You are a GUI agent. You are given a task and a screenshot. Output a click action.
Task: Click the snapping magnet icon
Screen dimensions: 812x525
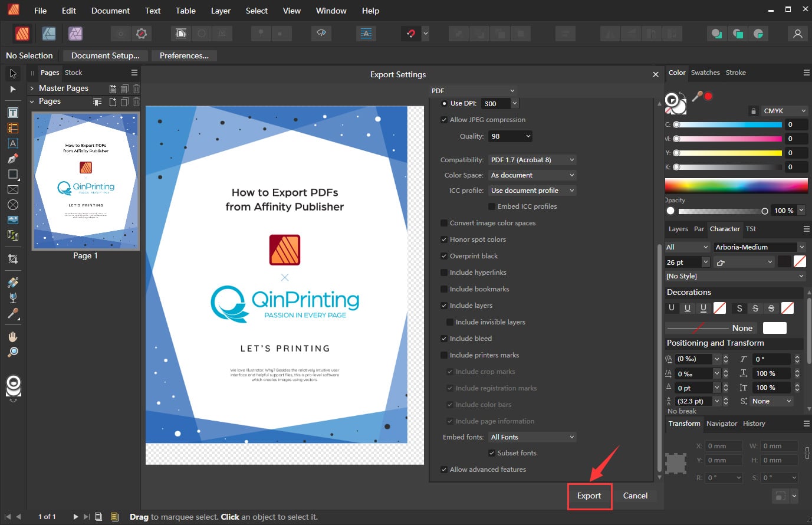click(x=411, y=34)
